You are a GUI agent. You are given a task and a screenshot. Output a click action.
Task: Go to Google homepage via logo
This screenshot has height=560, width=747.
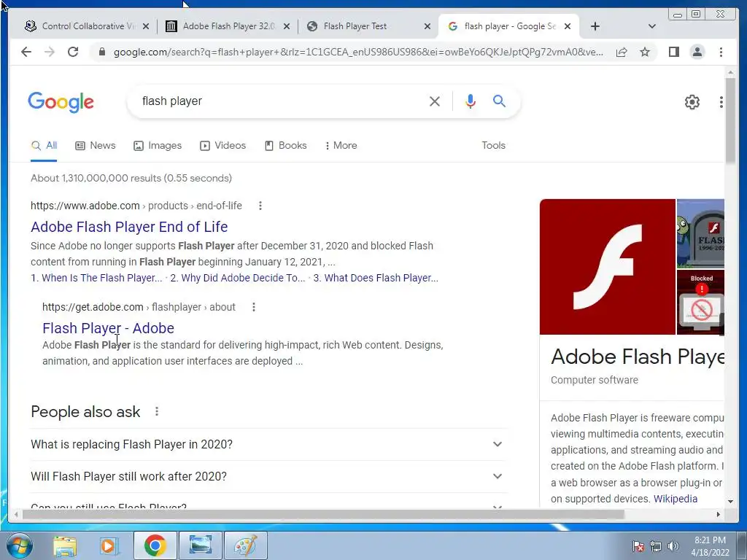click(x=61, y=102)
